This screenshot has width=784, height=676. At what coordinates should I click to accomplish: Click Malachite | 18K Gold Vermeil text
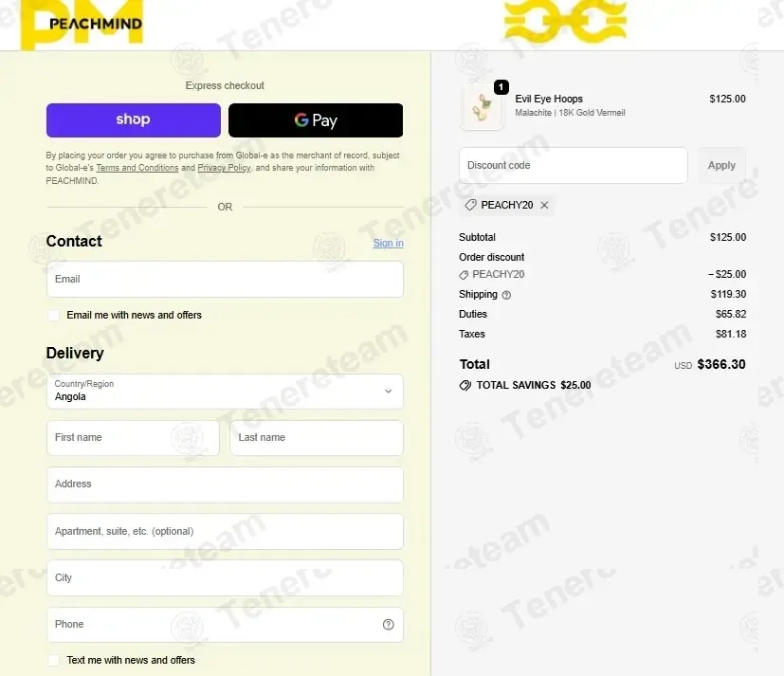[x=570, y=113]
